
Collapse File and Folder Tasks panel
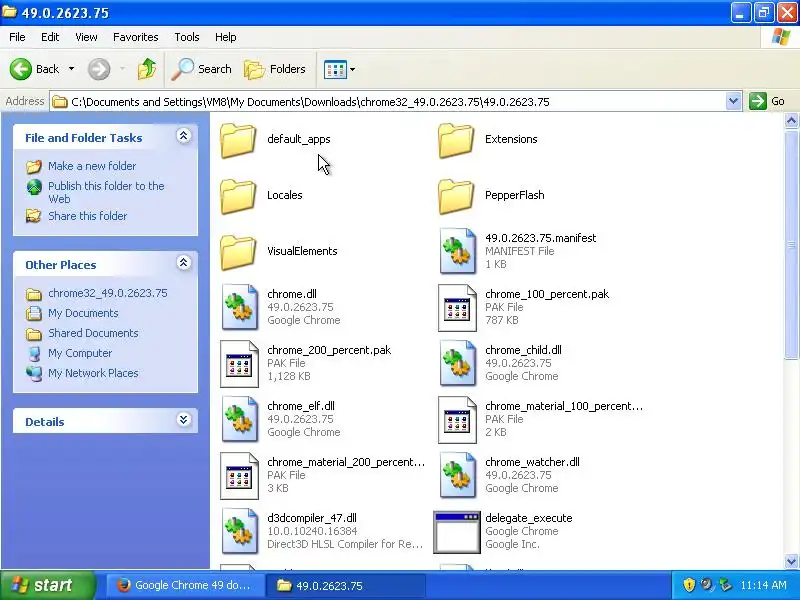pos(184,136)
